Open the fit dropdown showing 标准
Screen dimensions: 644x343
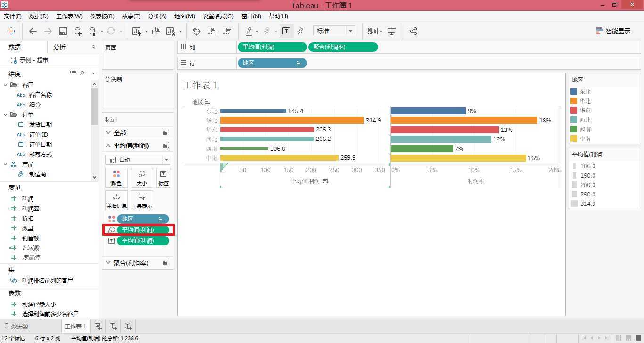coord(334,31)
